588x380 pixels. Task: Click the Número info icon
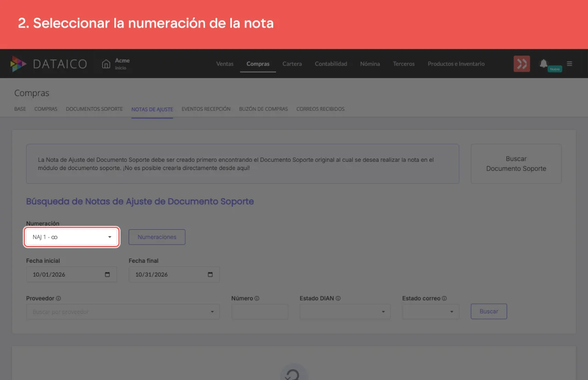tap(257, 298)
